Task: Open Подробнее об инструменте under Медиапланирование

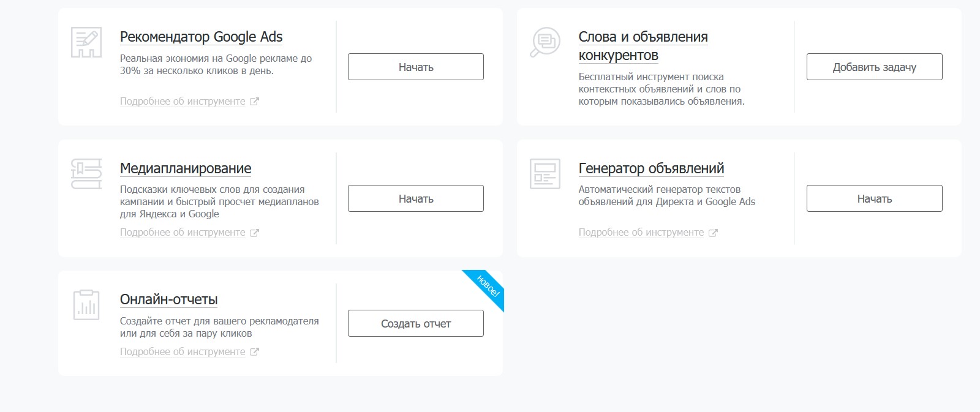Action: point(182,233)
